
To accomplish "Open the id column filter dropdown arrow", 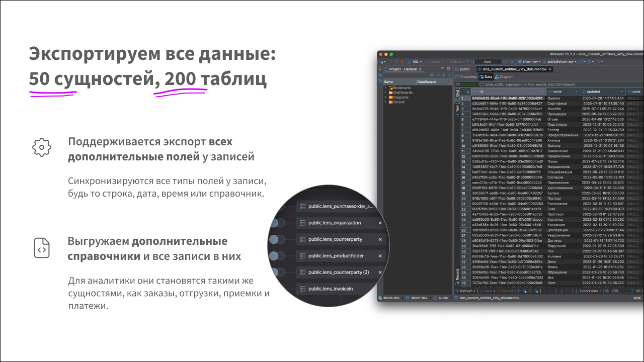I will (542, 92).
